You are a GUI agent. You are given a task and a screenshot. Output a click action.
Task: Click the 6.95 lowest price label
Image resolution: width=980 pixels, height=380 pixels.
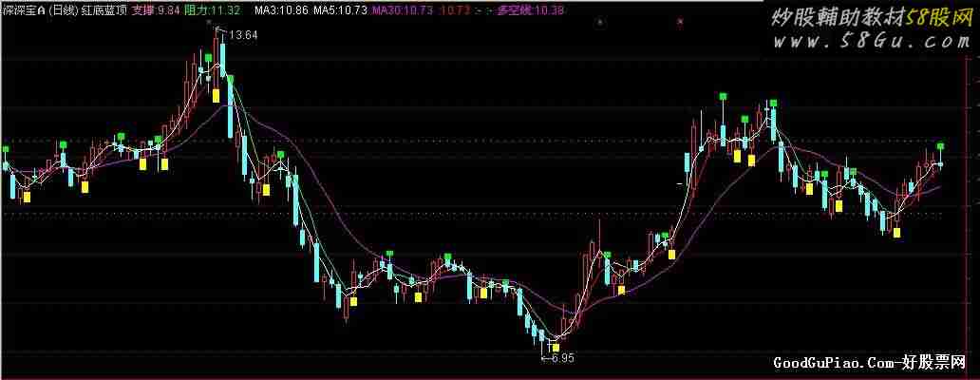[562, 359]
